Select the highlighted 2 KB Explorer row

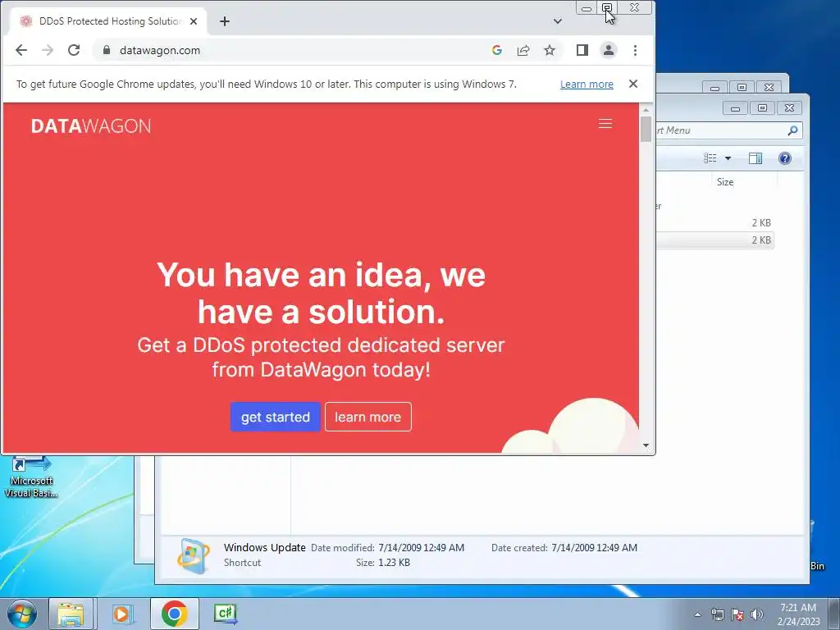[x=715, y=240]
